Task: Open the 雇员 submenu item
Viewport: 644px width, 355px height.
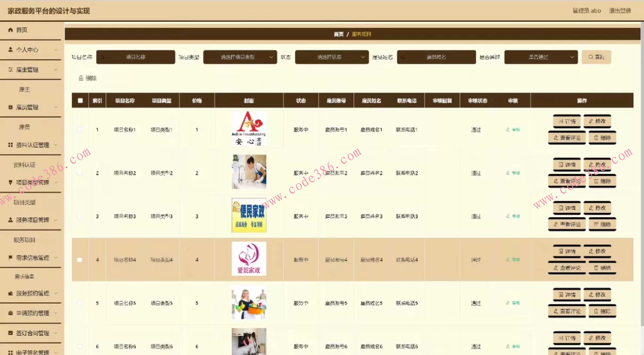Action: click(x=25, y=127)
